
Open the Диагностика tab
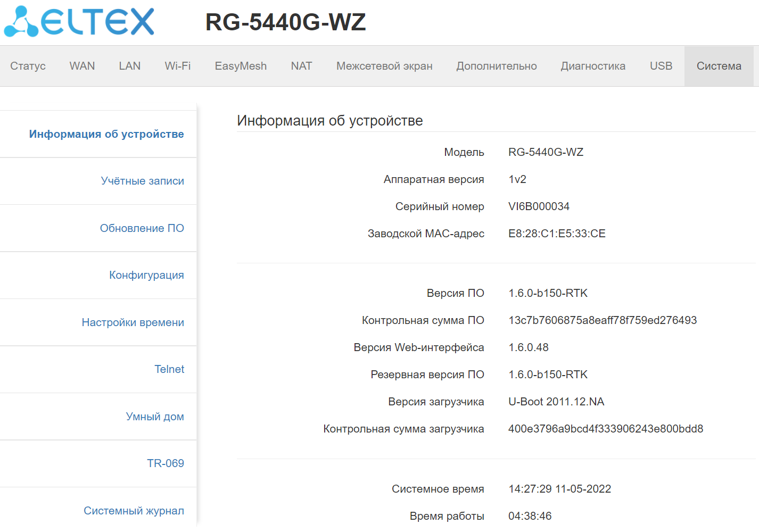[593, 66]
